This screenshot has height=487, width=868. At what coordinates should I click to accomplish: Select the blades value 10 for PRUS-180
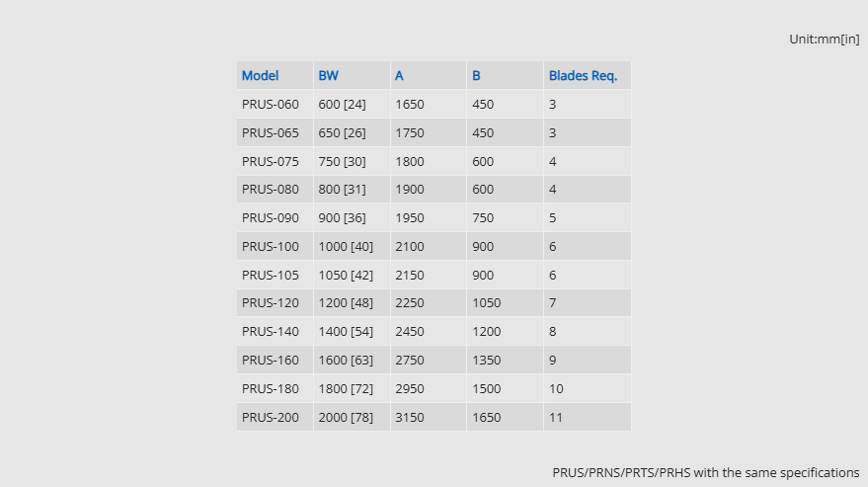click(556, 389)
